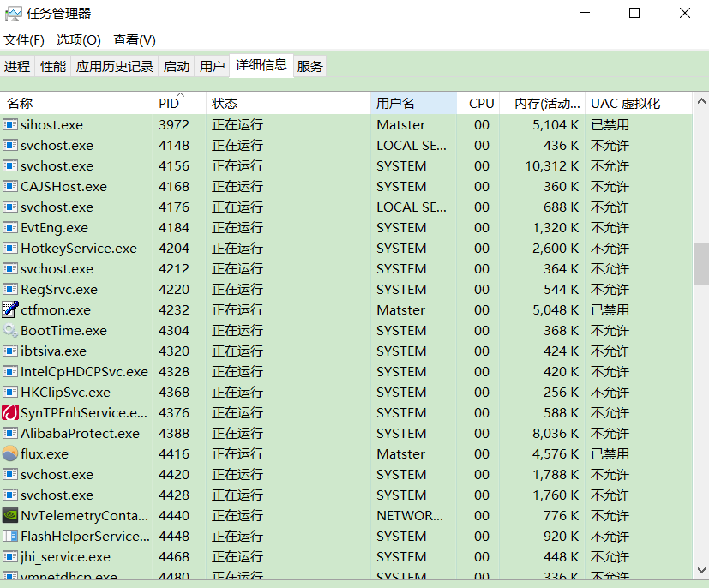Click the ctfmon.exe pen icon
This screenshot has height=588, width=709.
click(10, 309)
